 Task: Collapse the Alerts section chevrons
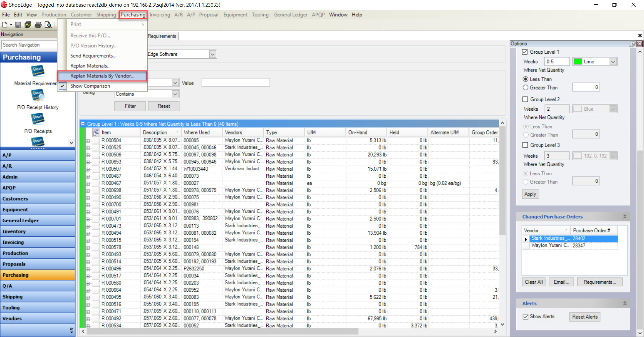click(625, 303)
